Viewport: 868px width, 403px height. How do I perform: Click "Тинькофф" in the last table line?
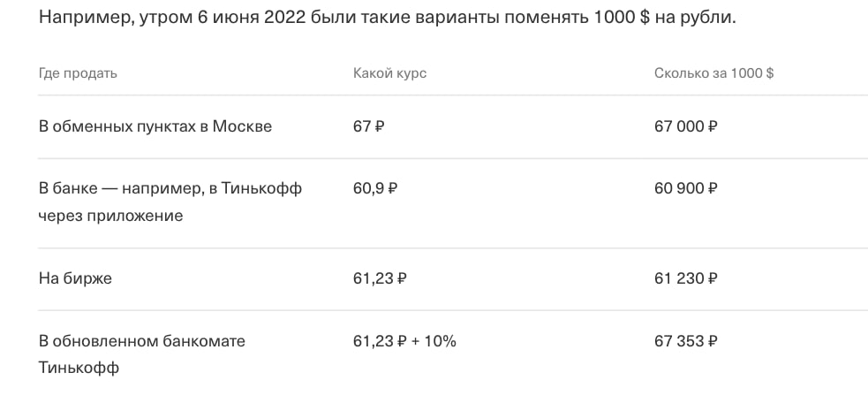pos(79,367)
